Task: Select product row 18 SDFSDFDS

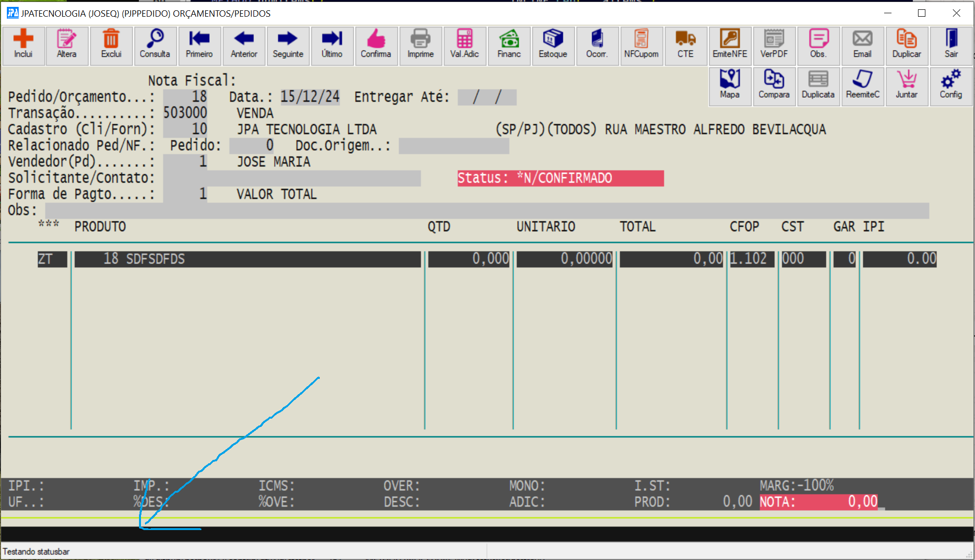Action: pyautogui.click(x=247, y=259)
